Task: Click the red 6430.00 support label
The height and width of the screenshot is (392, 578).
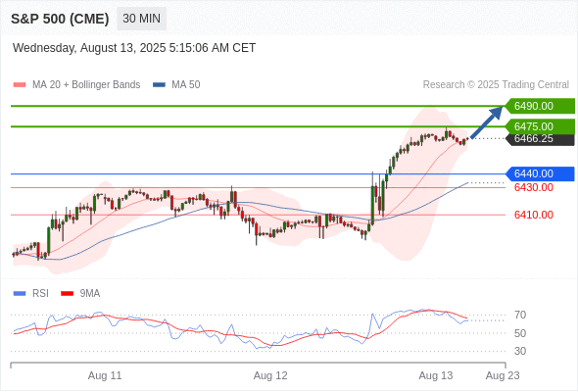Action: (534, 188)
